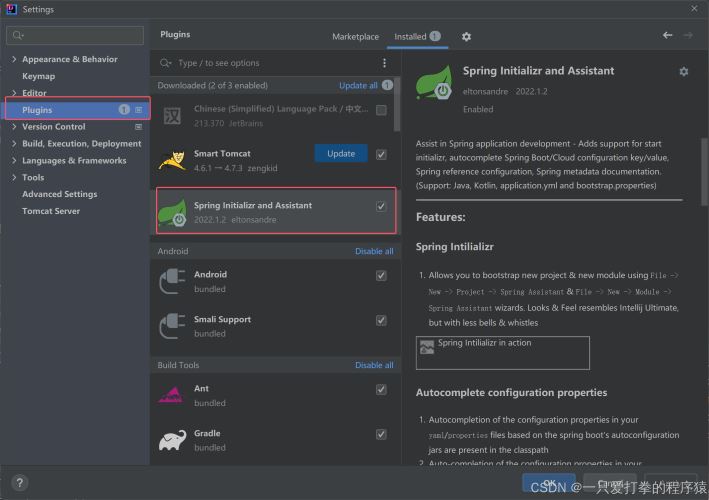Open the plugin list options kebab menu

pos(384,63)
